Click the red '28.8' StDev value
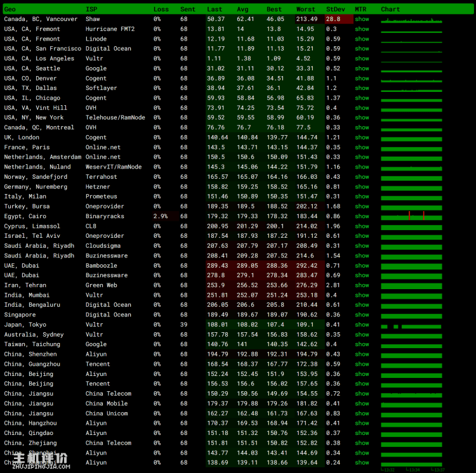Screen dimensions: 476x473 pos(333,19)
